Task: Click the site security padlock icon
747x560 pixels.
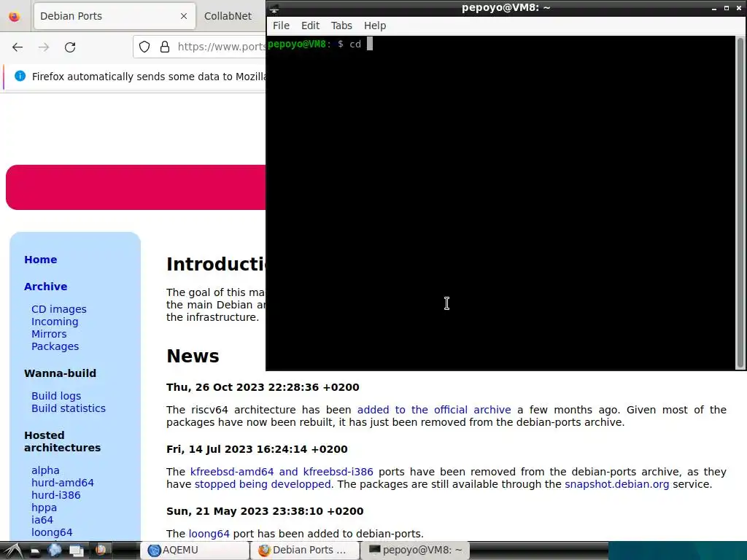Action: [x=165, y=47]
